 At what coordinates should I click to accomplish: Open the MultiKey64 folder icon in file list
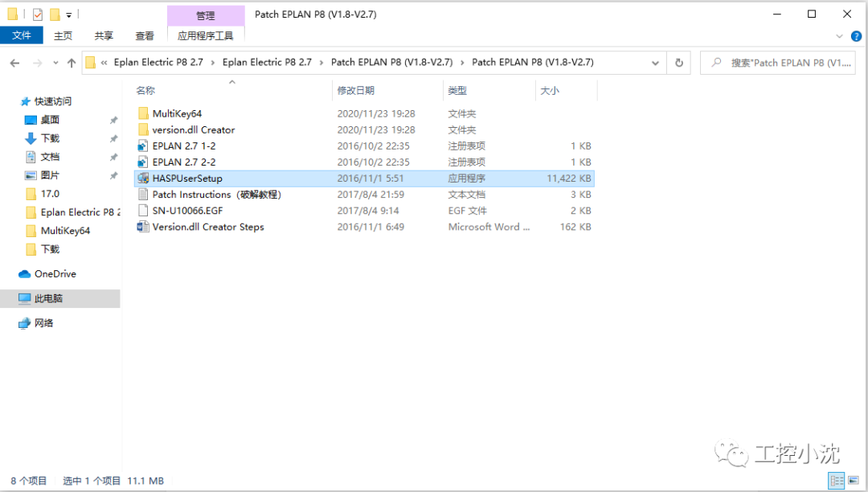pos(143,113)
